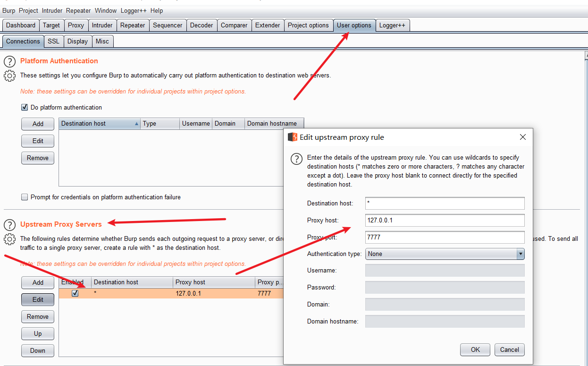The height and width of the screenshot is (366, 588).
Task: Open the Help menu
Action: click(157, 10)
